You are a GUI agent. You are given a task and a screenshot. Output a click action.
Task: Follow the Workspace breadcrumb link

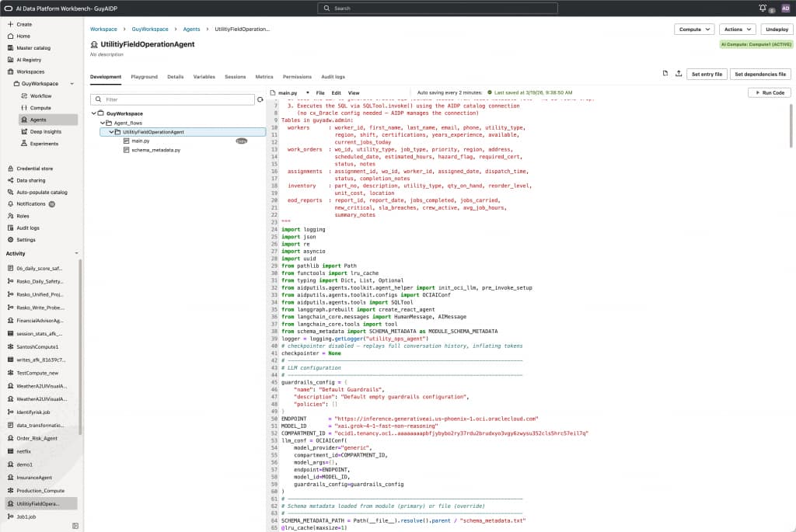(x=103, y=30)
